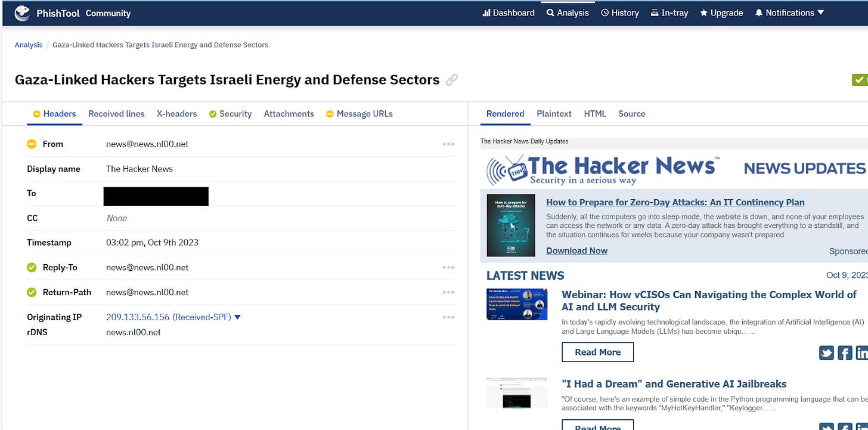Switch to the Source view tab

632,114
